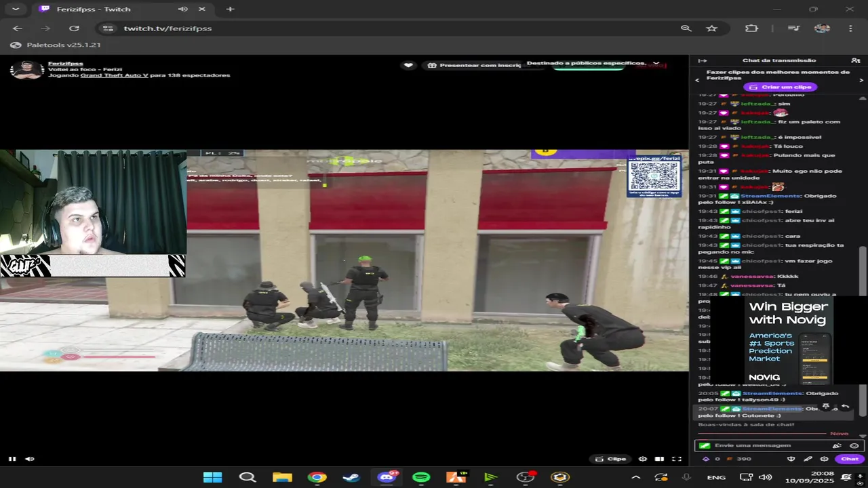The width and height of the screenshot is (868, 488).
Task: Open Windows taskbar search
Action: pyautogui.click(x=248, y=477)
